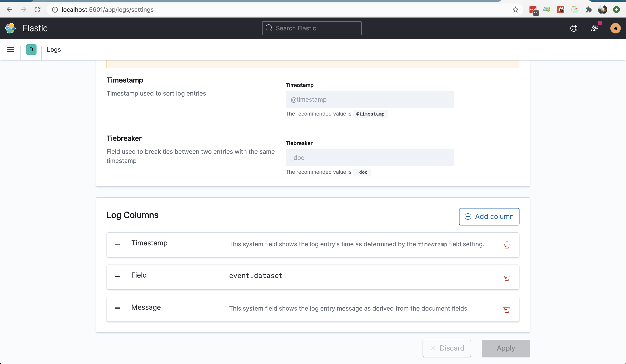Click the Apply button
626x364 pixels.
pyautogui.click(x=506, y=348)
